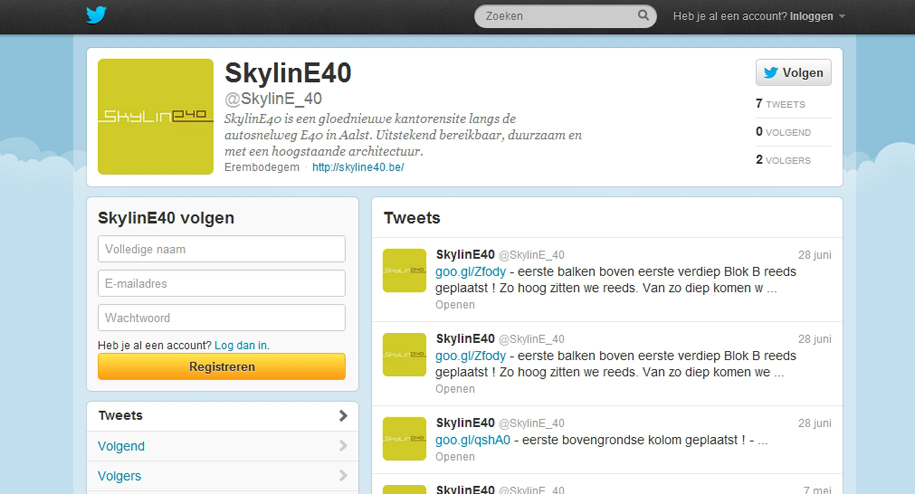This screenshot has height=494, width=915.
Task: Click @SkylinE_40 handle on tweet ending 'komen we ...'
Action: [x=532, y=339]
